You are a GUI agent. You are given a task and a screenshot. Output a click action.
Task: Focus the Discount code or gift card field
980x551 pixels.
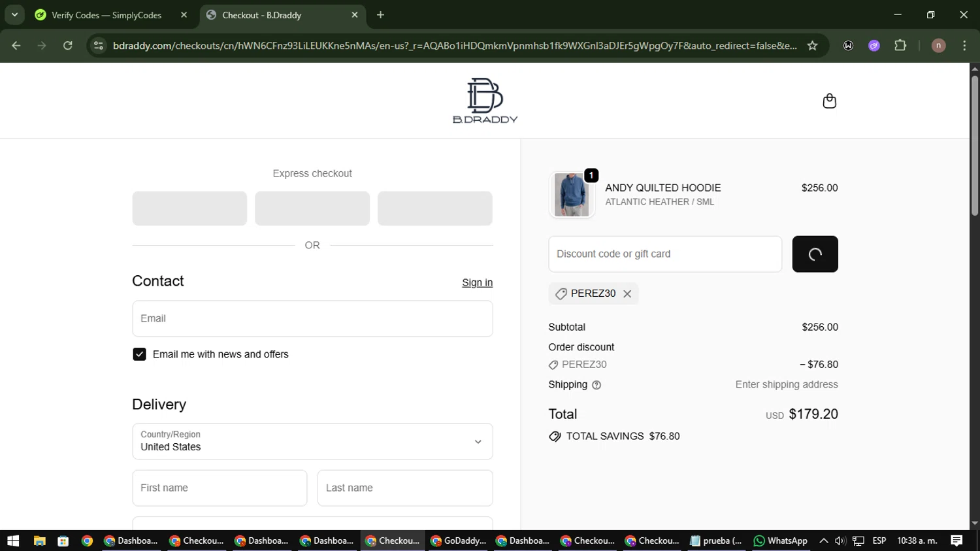(x=665, y=254)
